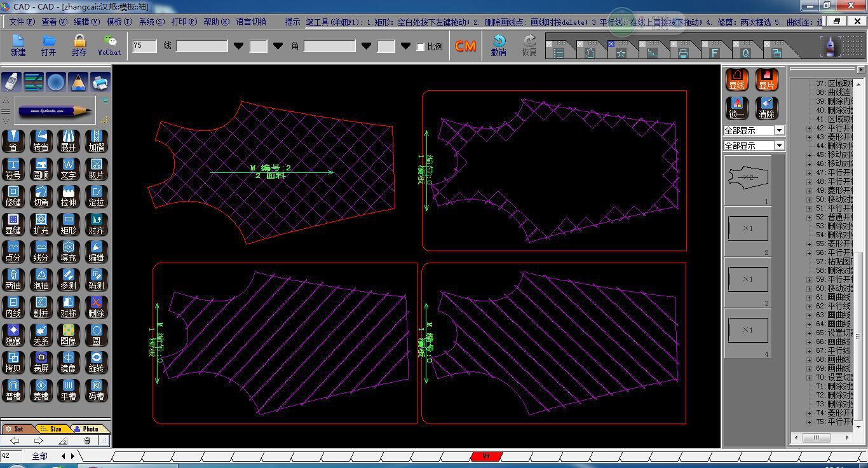
Task: Open the 模板 menu
Action: pos(119,22)
